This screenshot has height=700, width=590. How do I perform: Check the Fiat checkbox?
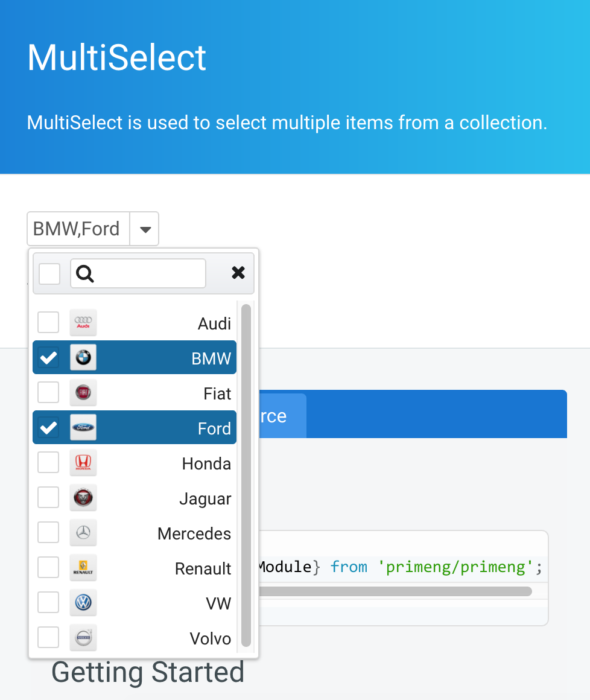(48, 392)
